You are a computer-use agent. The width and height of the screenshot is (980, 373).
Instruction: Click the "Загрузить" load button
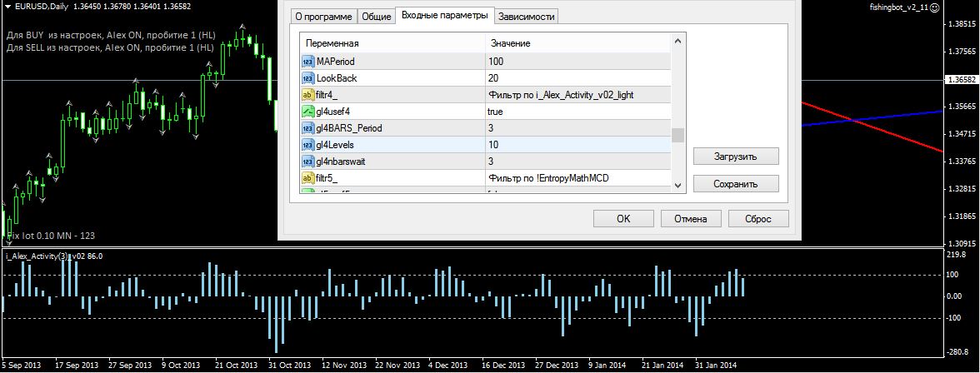[736, 157]
